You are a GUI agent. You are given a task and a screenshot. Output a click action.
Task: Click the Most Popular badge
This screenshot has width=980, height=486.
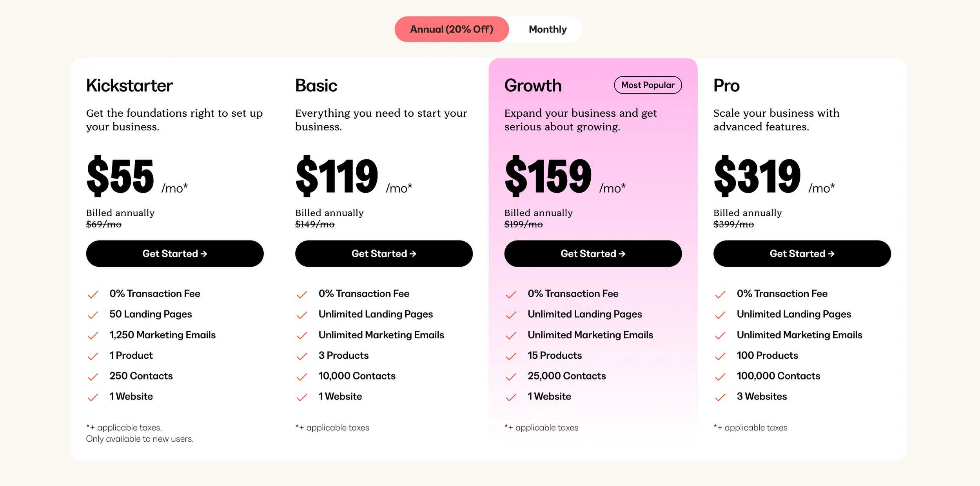coord(648,85)
